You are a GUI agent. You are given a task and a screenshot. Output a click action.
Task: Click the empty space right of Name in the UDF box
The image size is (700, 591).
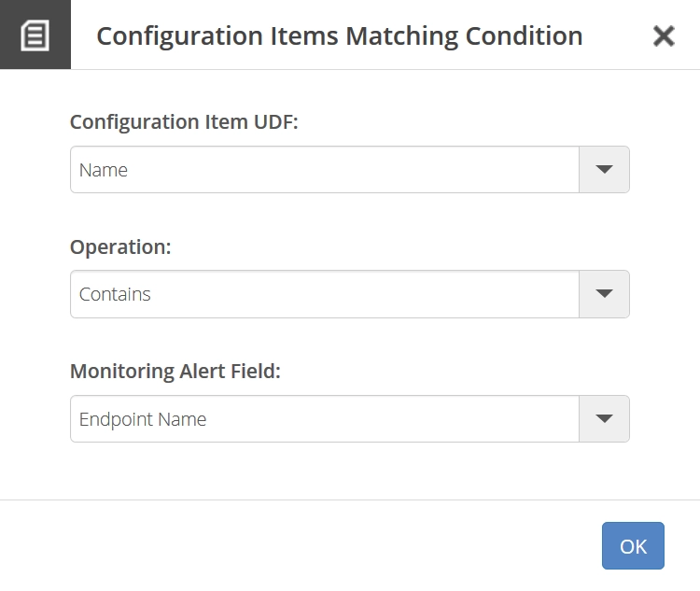tap(353, 170)
